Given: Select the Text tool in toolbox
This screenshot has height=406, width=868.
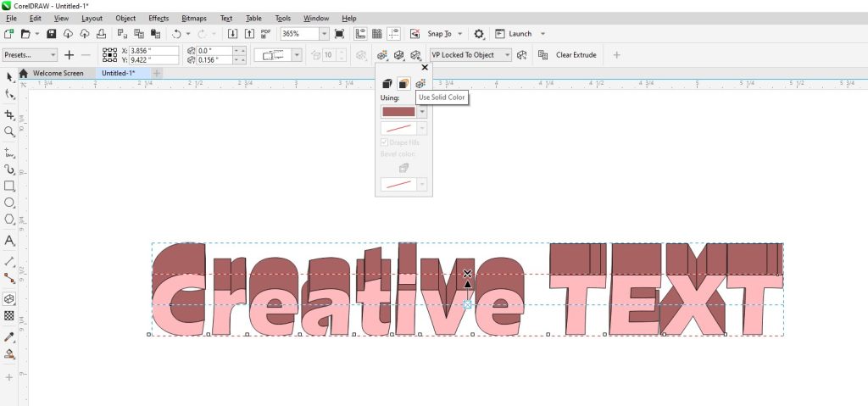Looking at the screenshot, I should point(9,240).
